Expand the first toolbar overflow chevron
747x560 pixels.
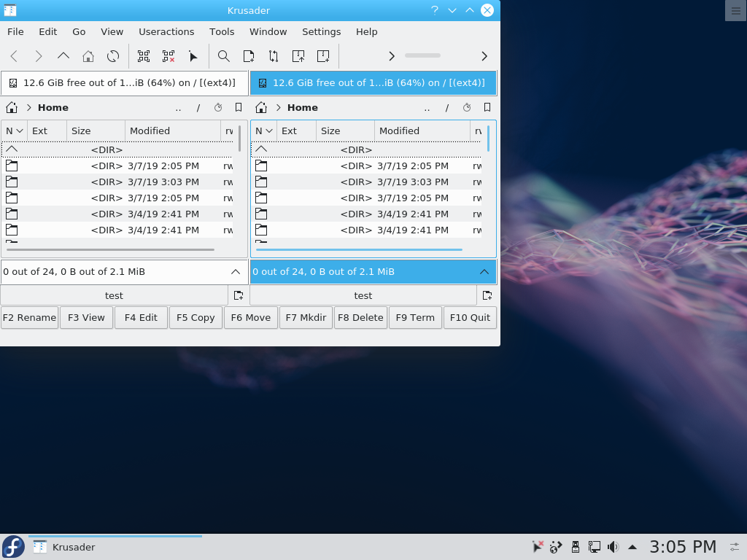392,56
